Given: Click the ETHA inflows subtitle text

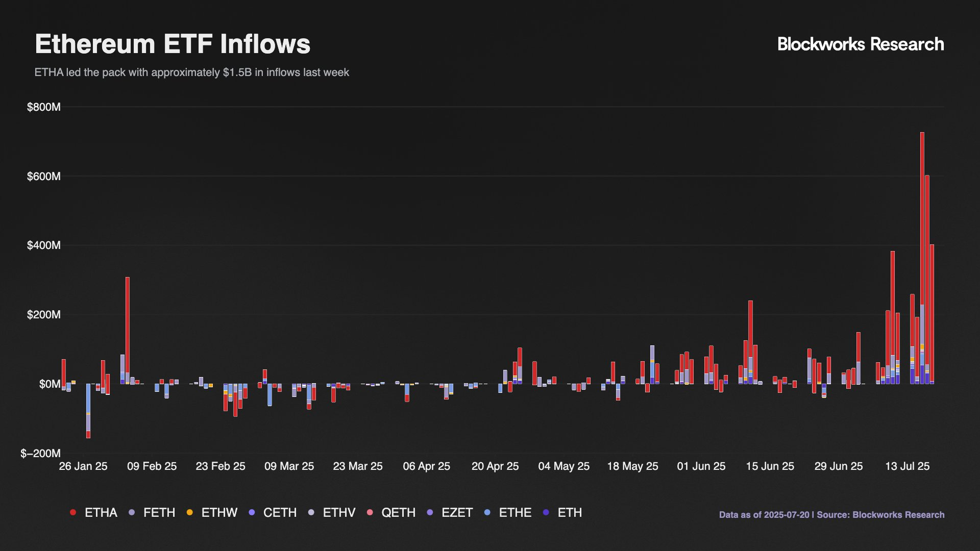Looking at the screenshot, I should coord(191,72).
